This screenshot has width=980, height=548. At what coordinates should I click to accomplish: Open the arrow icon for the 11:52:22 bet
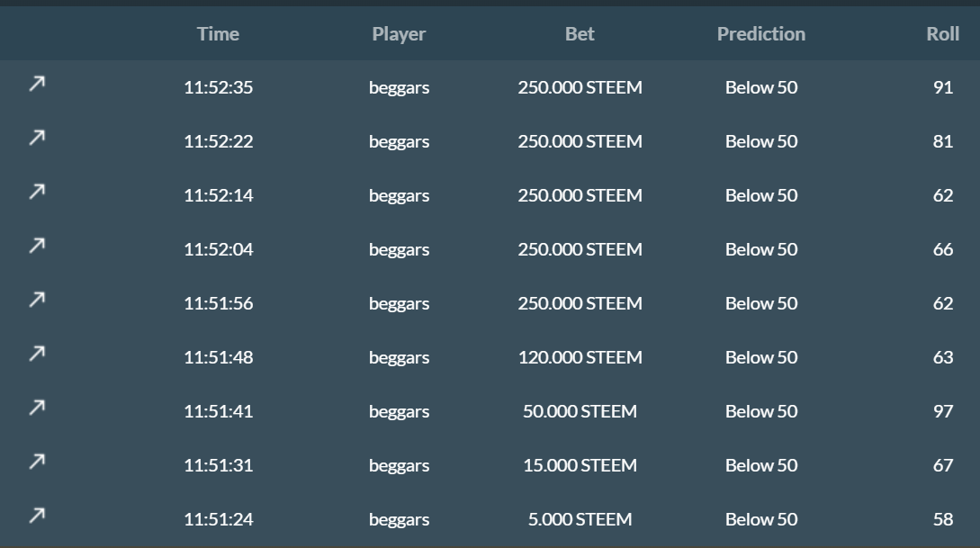point(36,138)
